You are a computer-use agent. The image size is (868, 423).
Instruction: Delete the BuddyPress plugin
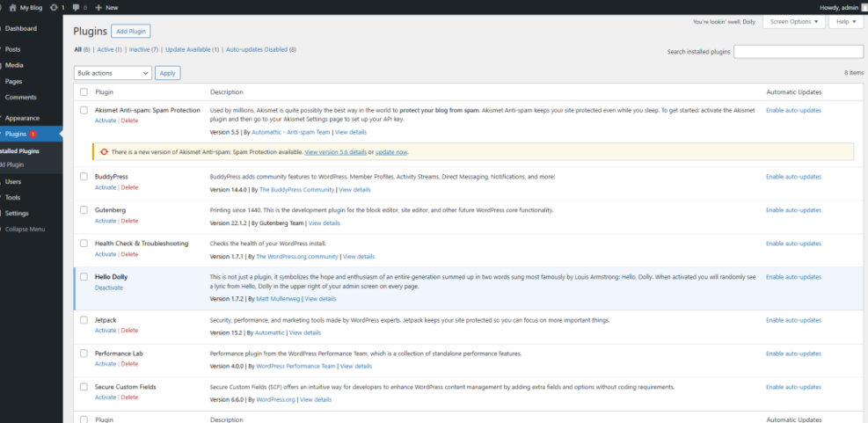point(129,187)
